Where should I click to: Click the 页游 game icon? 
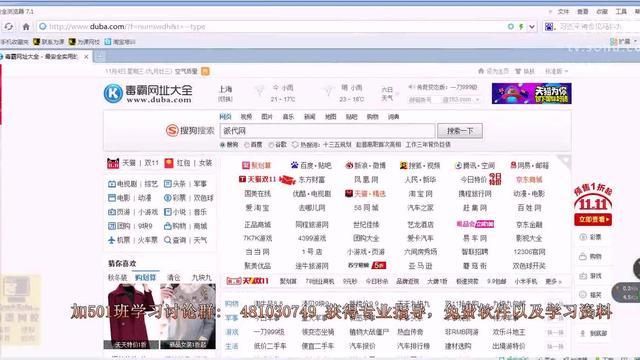pyautogui.click(x=112, y=212)
